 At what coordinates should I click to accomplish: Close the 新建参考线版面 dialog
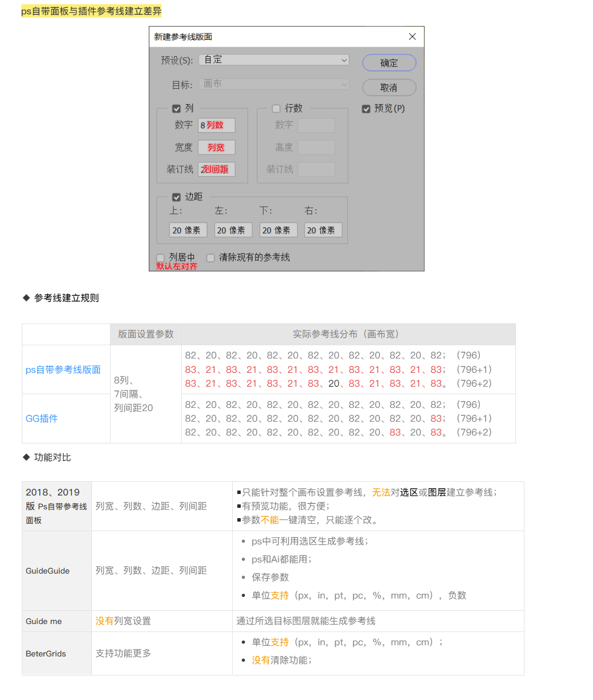coord(412,37)
